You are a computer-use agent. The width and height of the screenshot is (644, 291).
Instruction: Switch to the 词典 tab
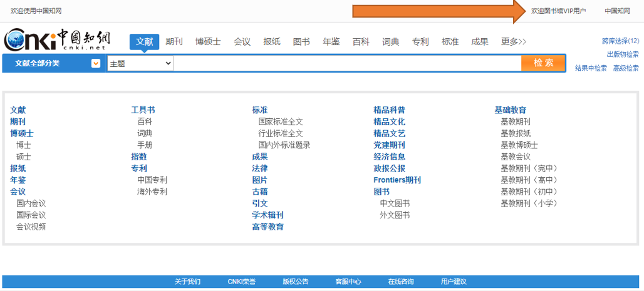pyautogui.click(x=390, y=41)
